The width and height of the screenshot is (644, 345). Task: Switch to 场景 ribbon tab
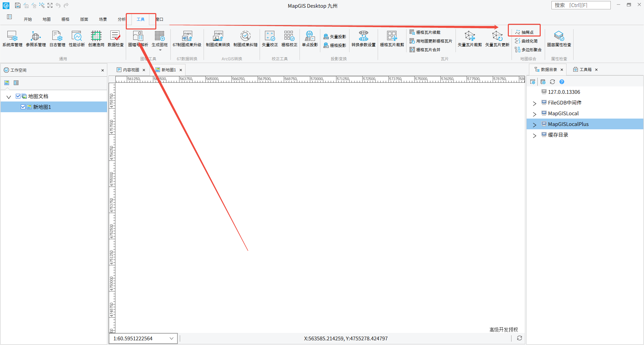click(103, 19)
